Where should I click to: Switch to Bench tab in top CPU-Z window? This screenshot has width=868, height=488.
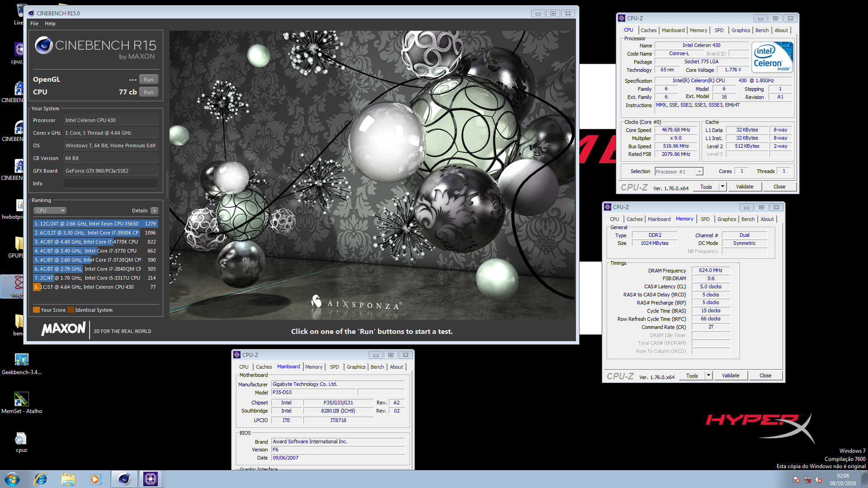click(762, 30)
